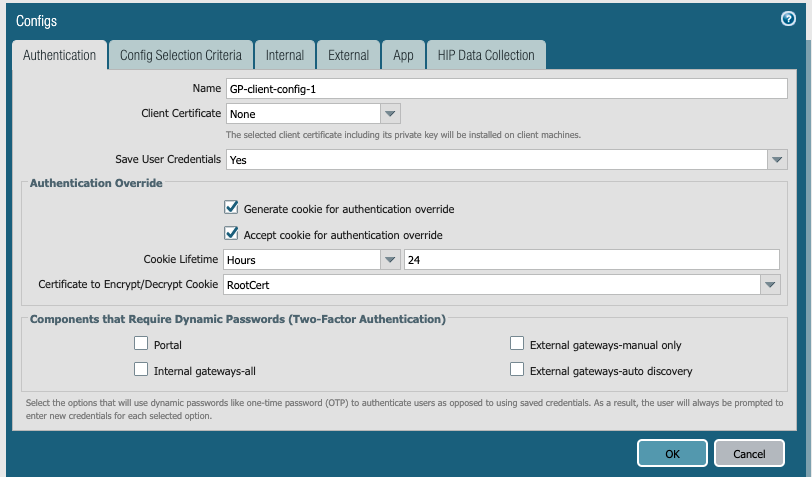Click the client certificate private key note

403,135
